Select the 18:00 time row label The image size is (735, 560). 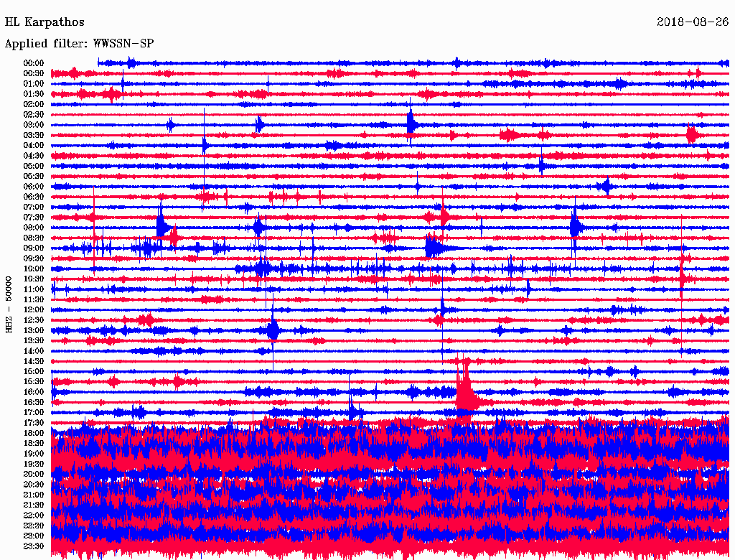34,434
